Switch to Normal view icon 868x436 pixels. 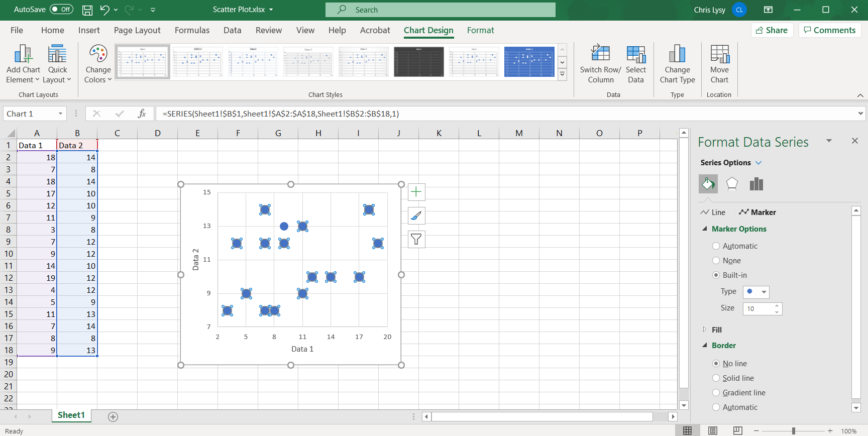tap(687, 430)
